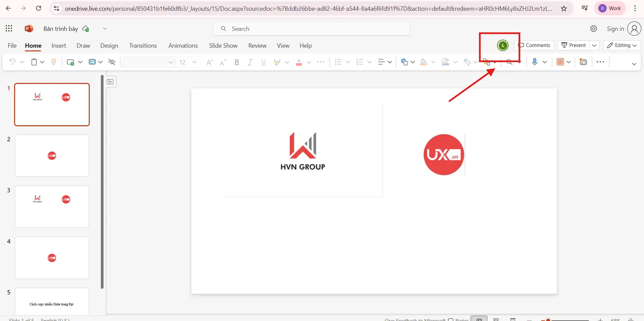
Task: Toggle Bold formatting
Action: pyautogui.click(x=237, y=62)
